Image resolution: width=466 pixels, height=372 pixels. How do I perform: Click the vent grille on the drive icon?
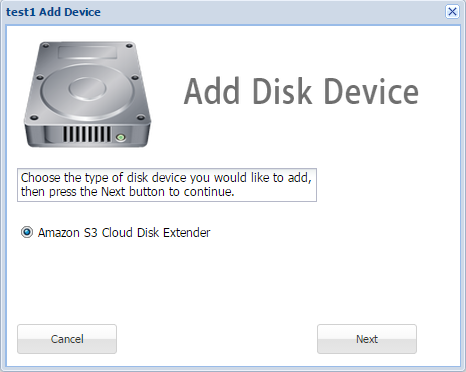87,134
